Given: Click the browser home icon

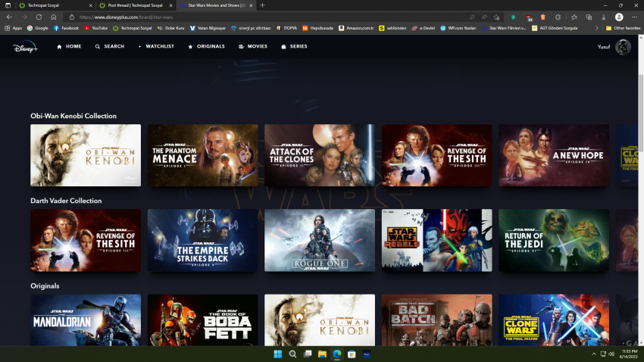Looking at the screenshot, I should 53,17.
